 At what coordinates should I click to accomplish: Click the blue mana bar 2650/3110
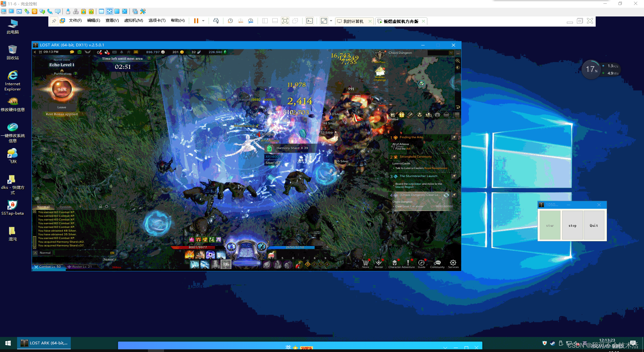tap(295, 247)
